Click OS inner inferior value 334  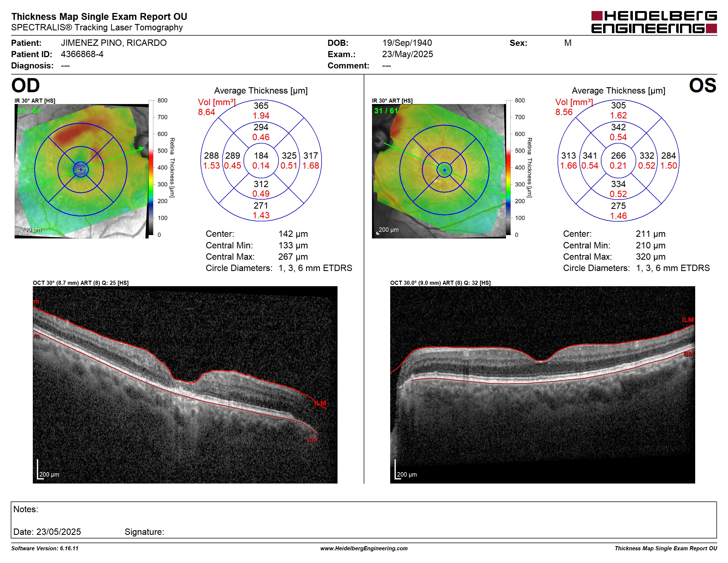coord(618,184)
